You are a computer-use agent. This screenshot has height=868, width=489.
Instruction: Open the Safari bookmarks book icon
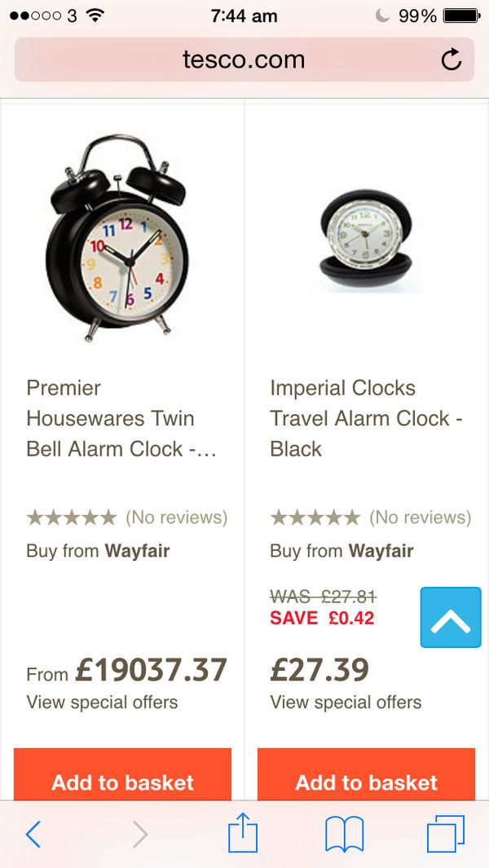pyautogui.click(x=344, y=834)
